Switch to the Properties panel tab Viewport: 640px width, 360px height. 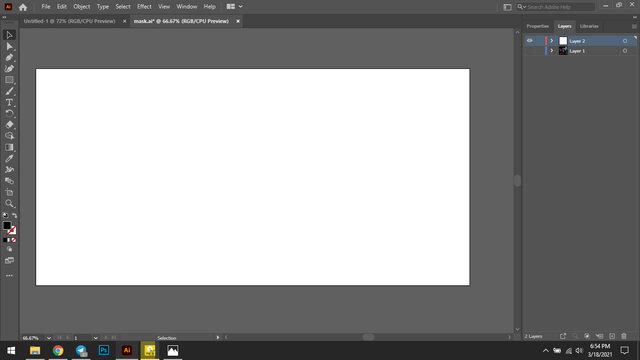click(538, 26)
